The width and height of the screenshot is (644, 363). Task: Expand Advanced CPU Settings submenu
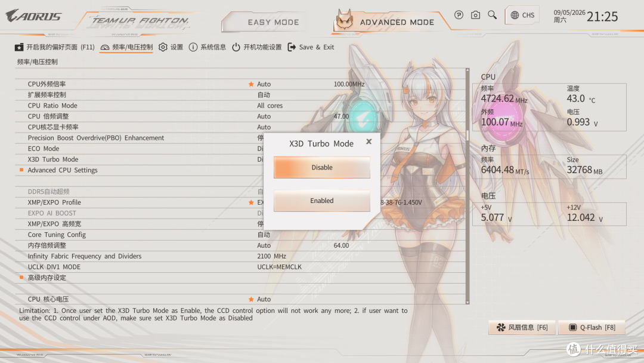tap(63, 170)
